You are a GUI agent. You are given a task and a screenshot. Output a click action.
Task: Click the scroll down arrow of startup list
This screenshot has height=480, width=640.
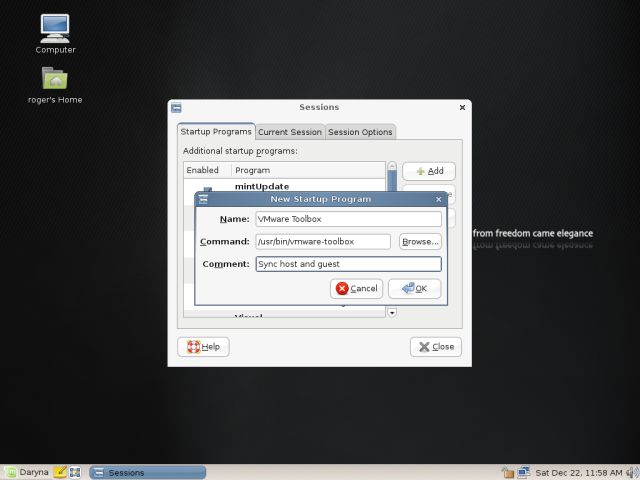392,313
